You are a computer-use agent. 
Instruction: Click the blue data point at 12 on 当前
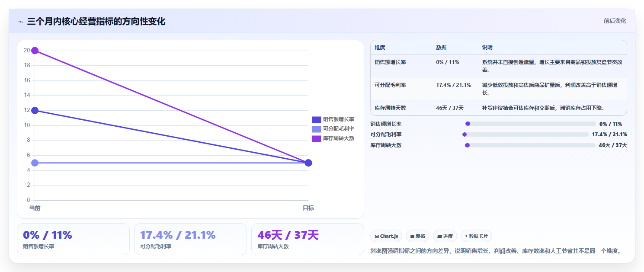point(35,110)
